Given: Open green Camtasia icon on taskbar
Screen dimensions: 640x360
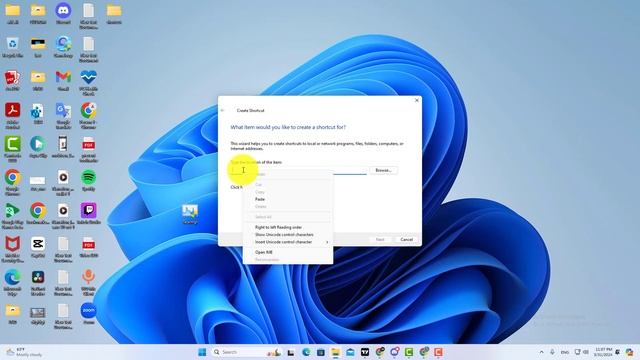Looking at the screenshot, I should 409,352.
